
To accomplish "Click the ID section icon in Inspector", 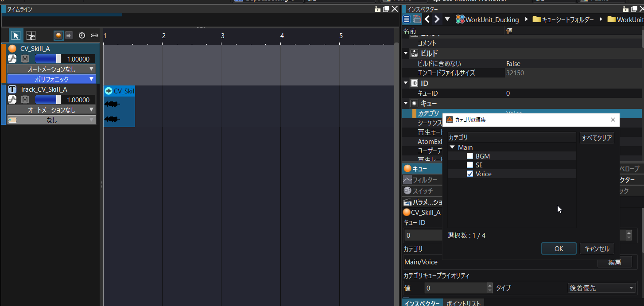I will click(x=415, y=83).
